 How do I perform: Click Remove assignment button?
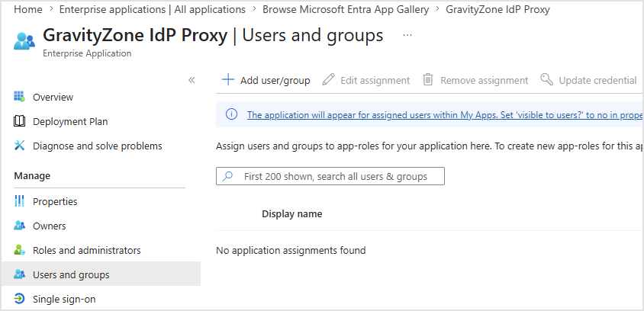[475, 80]
